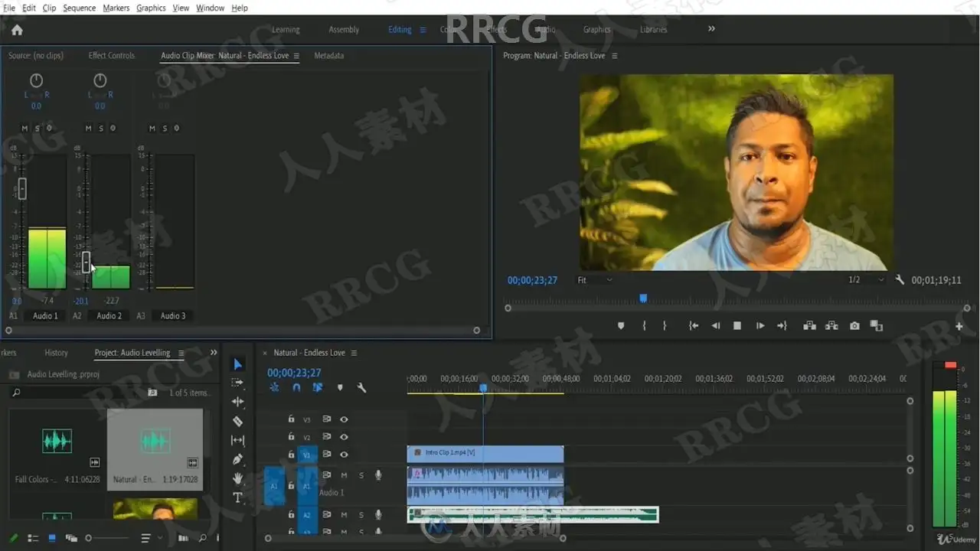Expand the workspace overflow chevron

(x=711, y=29)
